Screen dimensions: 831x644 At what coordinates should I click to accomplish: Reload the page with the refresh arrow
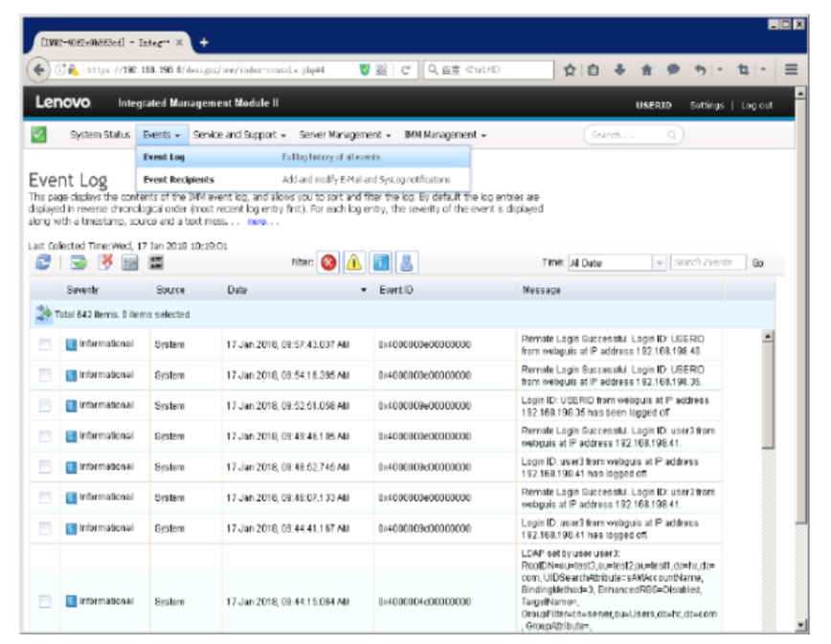[405, 70]
